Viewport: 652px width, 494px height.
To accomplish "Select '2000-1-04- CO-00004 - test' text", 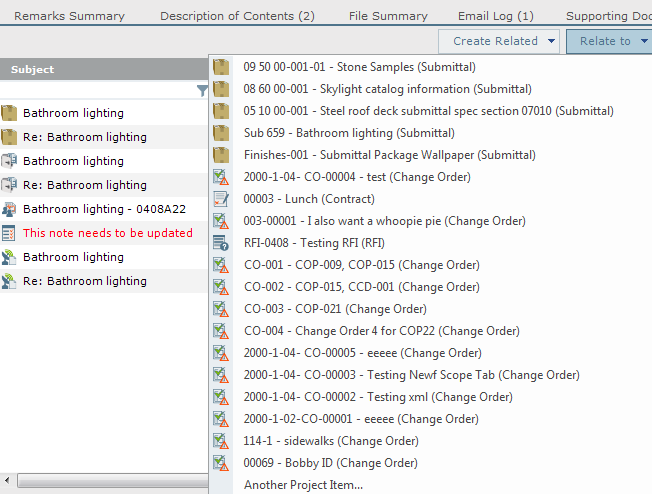I will [357, 177].
